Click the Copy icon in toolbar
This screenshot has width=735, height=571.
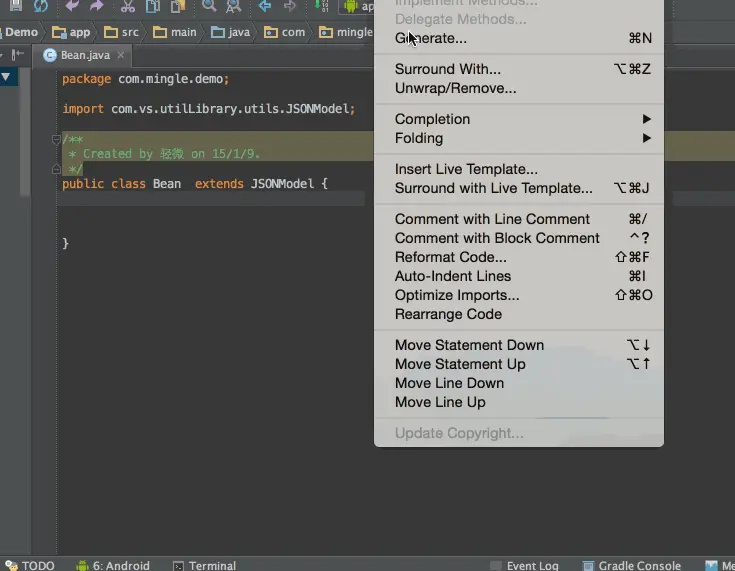(x=153, y=6)
